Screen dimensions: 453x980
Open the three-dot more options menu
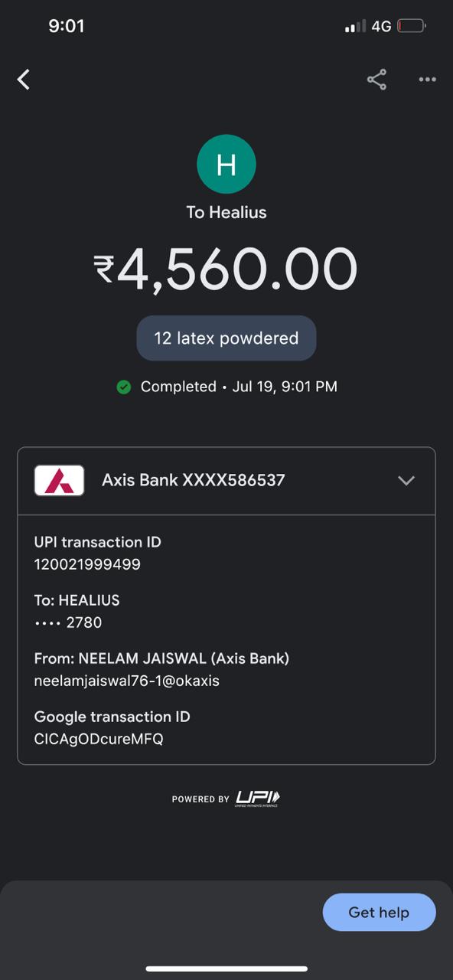pos(427,80)
